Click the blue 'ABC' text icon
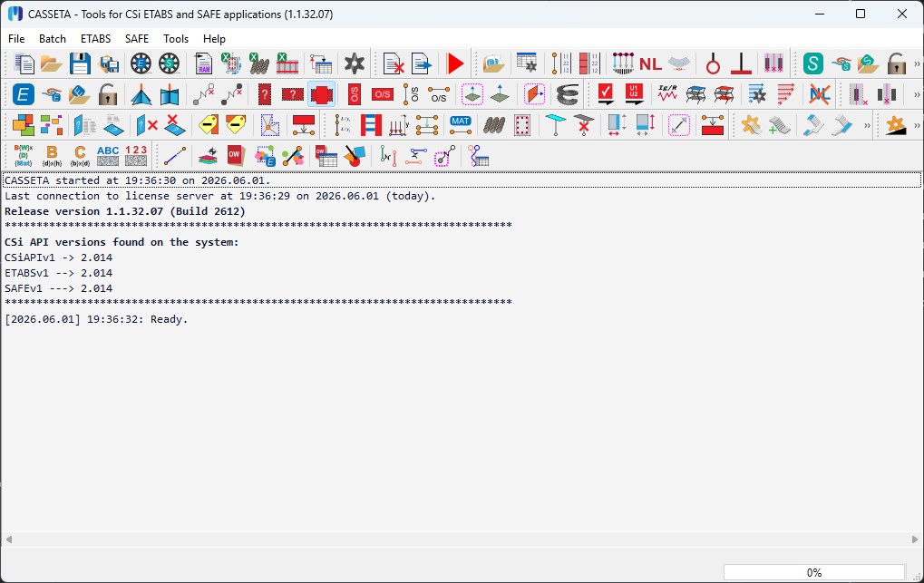The width and height of the screenshot is (924, 583). click(x=108, y=156)
